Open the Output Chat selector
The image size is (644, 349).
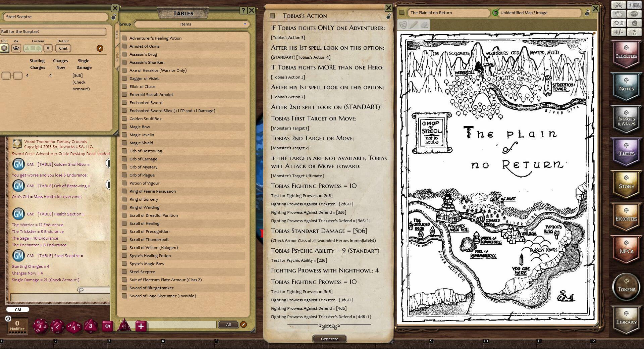[x=63, y=48]
